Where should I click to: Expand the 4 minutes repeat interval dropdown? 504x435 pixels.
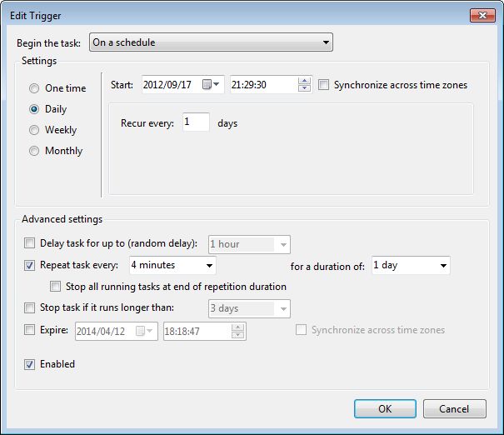tap(172, 265)
